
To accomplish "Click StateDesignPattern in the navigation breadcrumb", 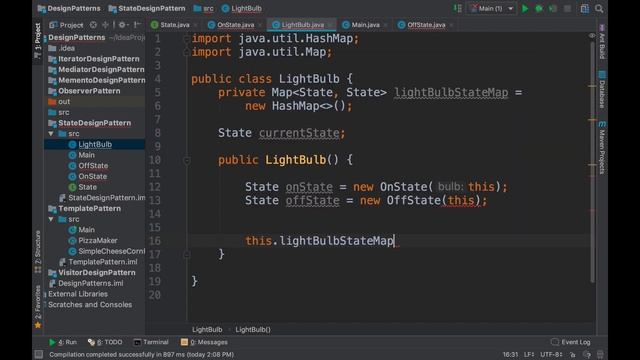I will coord(147,8).
